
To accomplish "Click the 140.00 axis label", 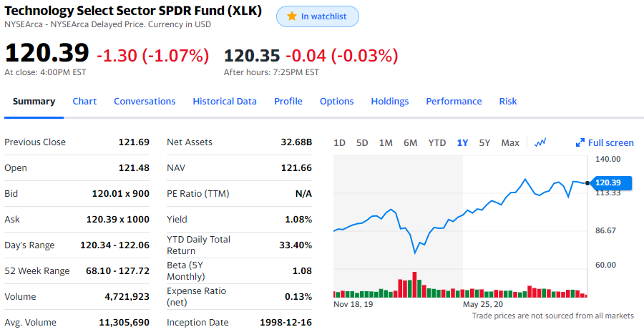I will coord(608,159).
